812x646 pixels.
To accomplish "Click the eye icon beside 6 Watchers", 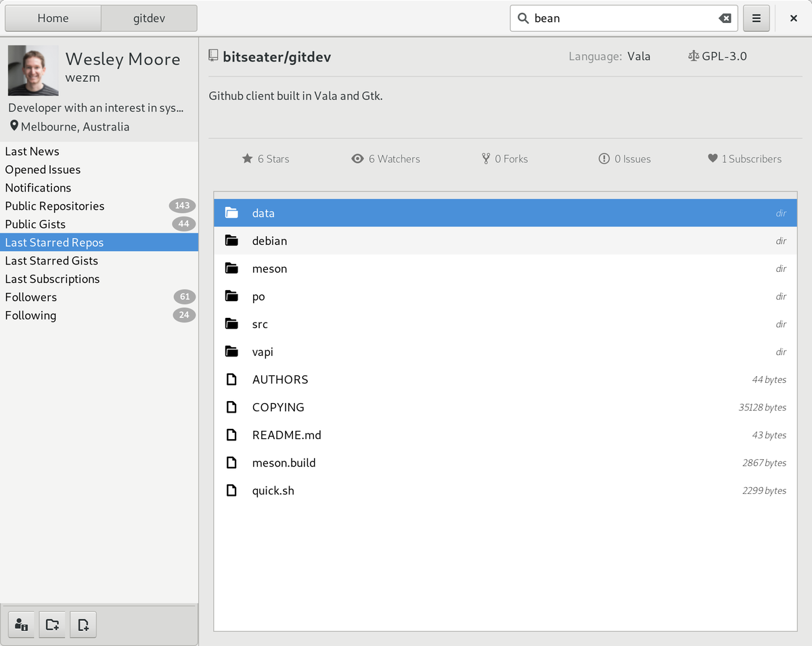I will pos(357,159).
